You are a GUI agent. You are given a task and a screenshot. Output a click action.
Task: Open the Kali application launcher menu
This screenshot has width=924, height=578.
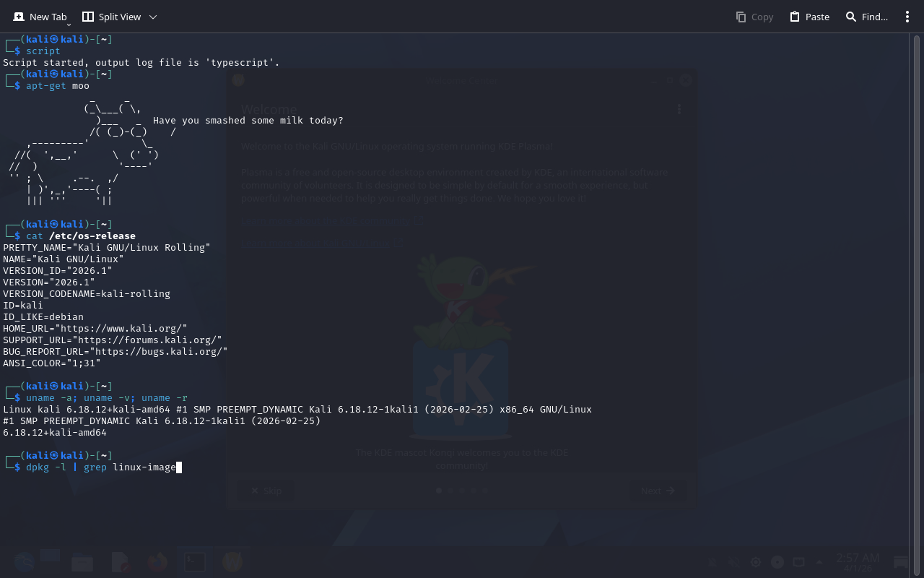tap(23, 561)
